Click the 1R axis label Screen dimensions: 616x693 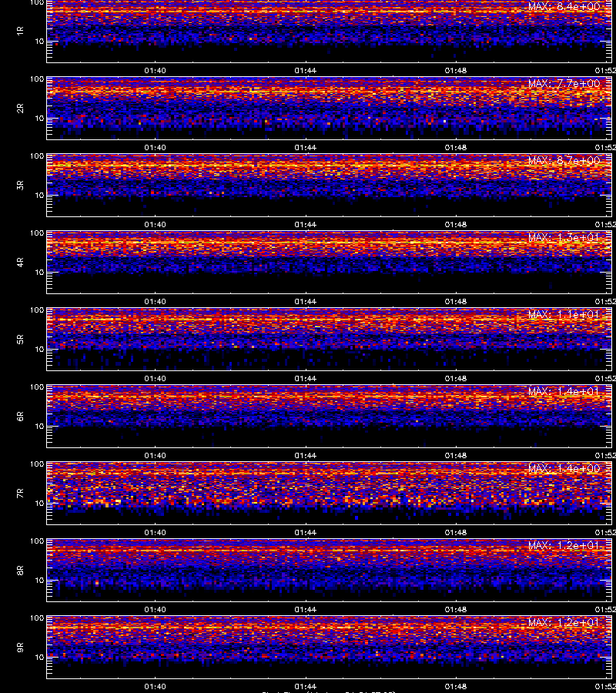[20, 31]
